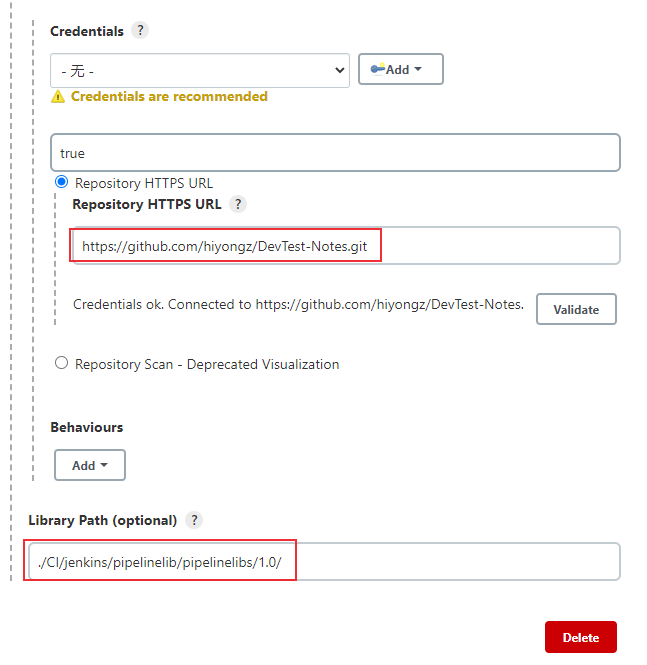Show help for Library Path (optional)

pos(194,520)
